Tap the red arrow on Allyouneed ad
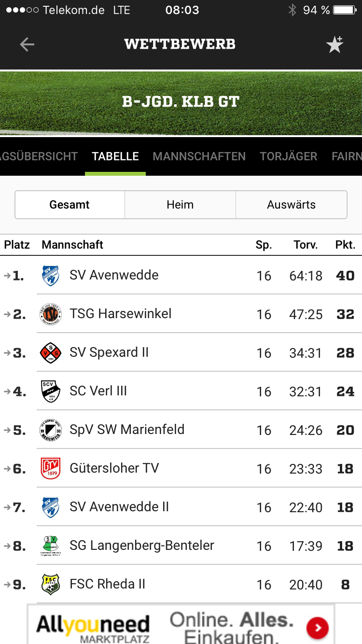Screen dimensions: 362x644 pyautogui.click(x=318, y=628)
